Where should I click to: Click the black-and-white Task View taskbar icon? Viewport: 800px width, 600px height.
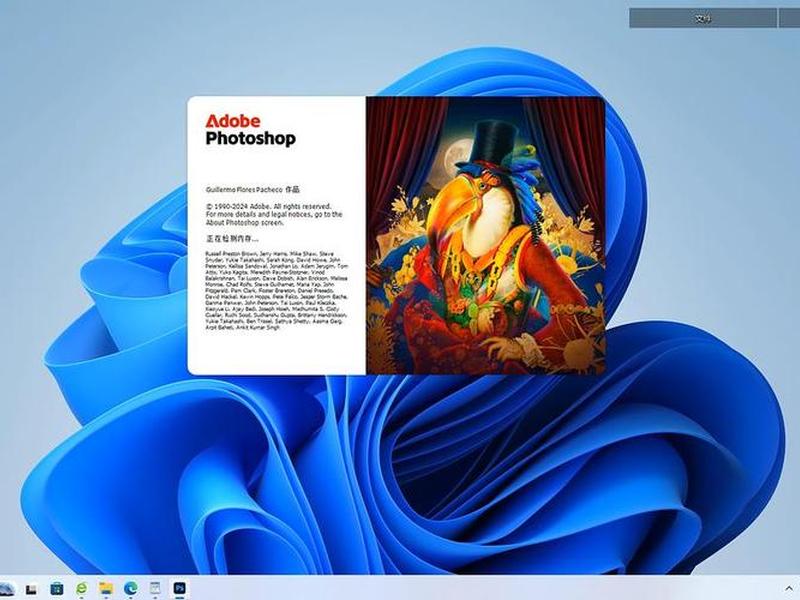(x=32, y=589)
